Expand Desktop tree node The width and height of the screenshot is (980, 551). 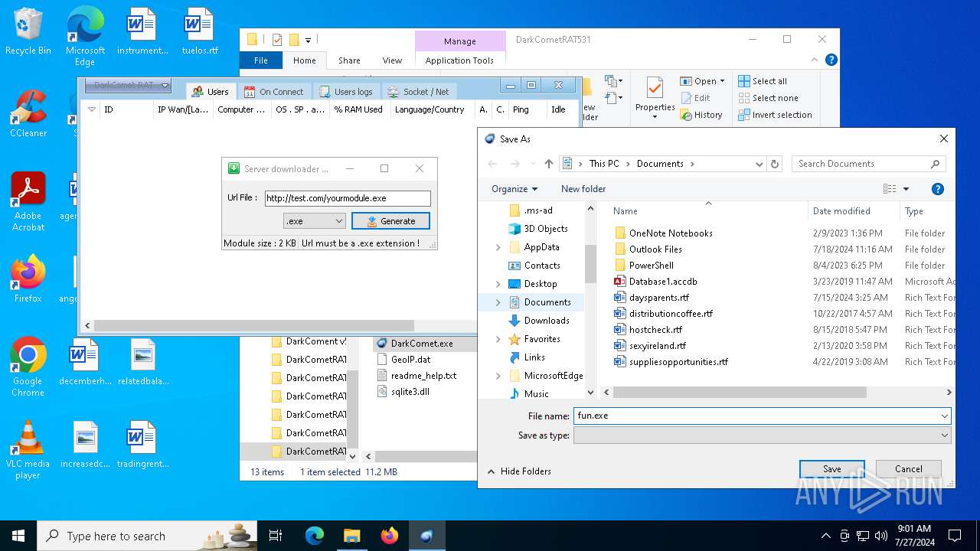coord(498,284)
